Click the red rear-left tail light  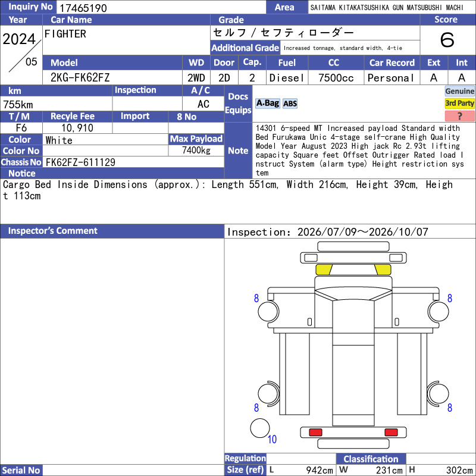point(315,432)
